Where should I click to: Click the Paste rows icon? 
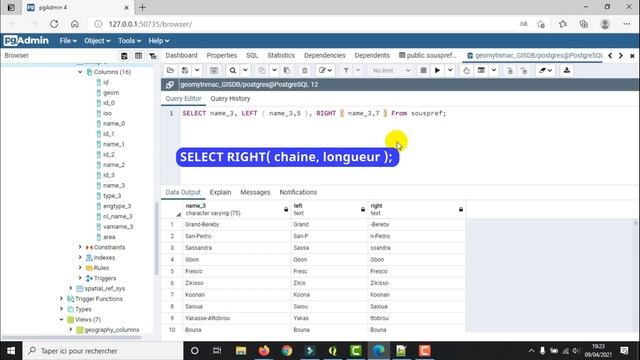(x=287, y=70)
